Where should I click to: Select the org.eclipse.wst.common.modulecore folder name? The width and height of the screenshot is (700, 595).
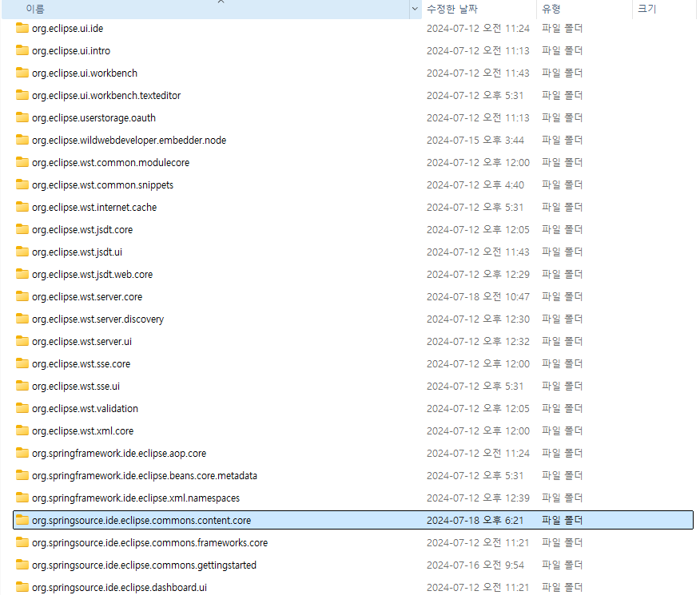(x=111, y=163)
